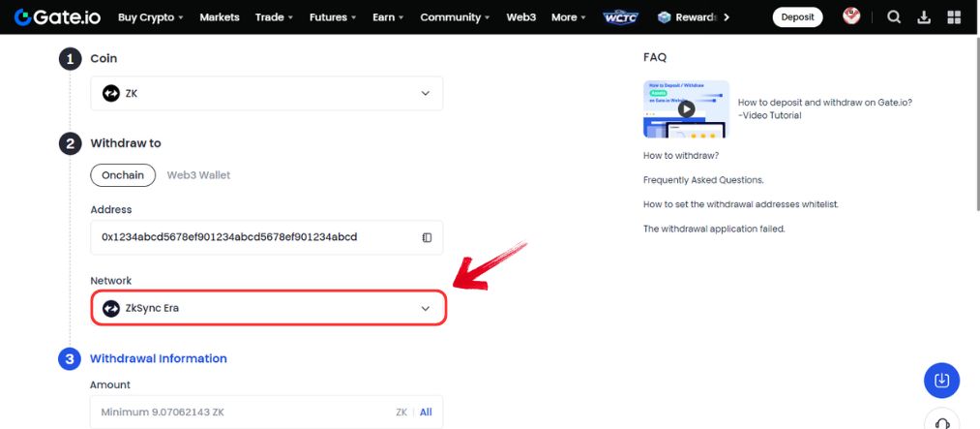Open the Futures dropdown menu

pos(333,16)
